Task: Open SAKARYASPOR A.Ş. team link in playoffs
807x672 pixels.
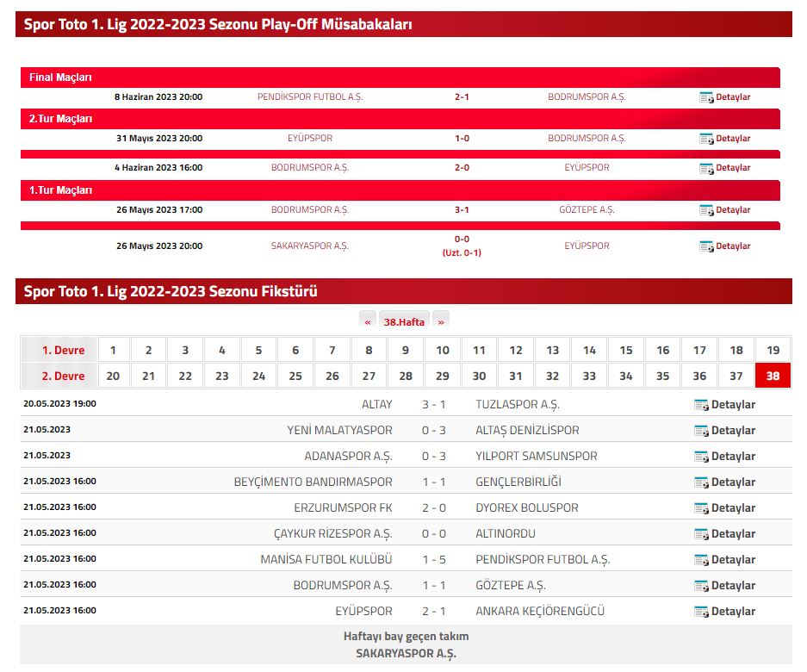Action: [x=310, y=246]
